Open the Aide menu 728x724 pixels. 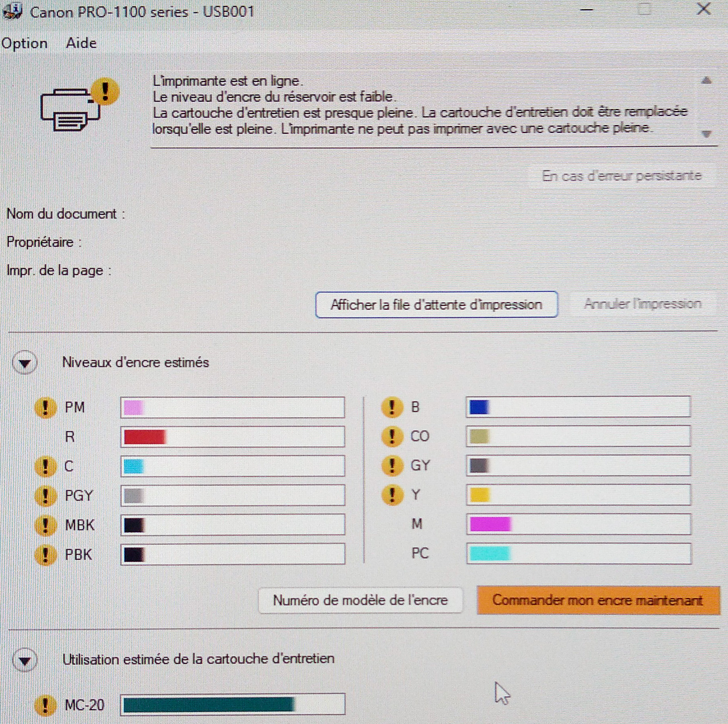(x=81, y=43)
